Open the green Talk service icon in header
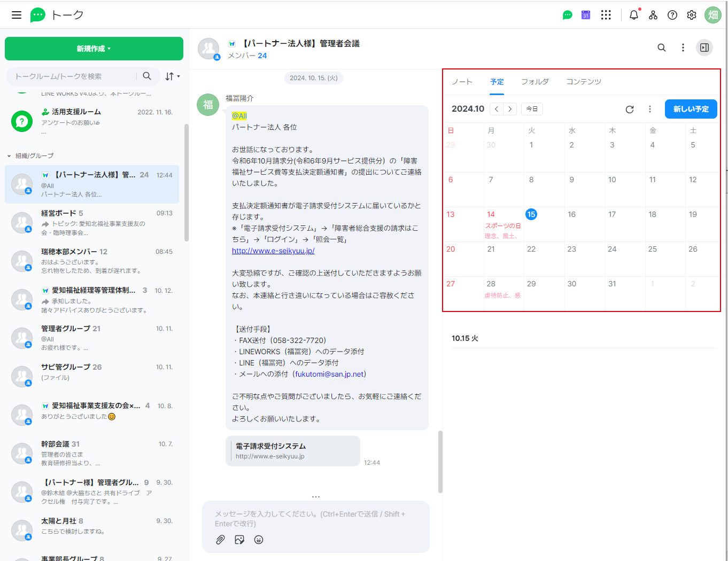Image resolution: width=728 pixels, height=561 pixels. coord(568,15)
